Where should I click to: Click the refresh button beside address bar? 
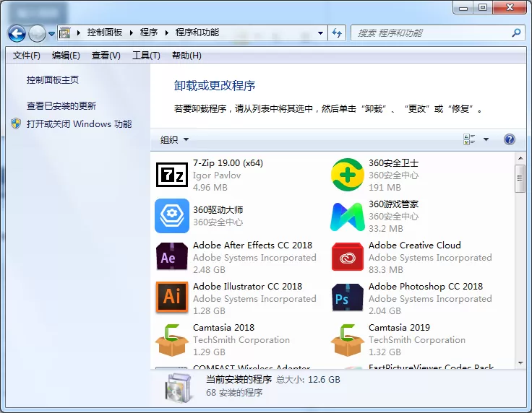point(337,33)
